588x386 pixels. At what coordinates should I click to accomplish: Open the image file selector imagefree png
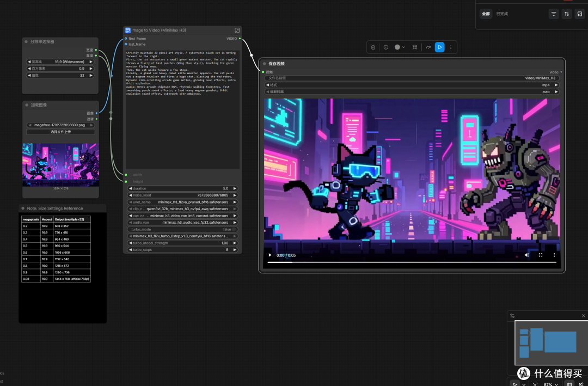pos(60,125)
